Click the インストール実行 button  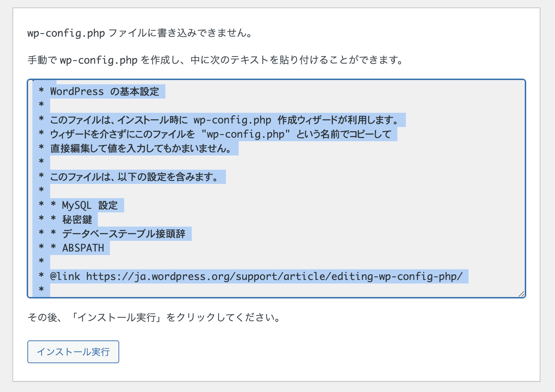[x=73, y=352]
